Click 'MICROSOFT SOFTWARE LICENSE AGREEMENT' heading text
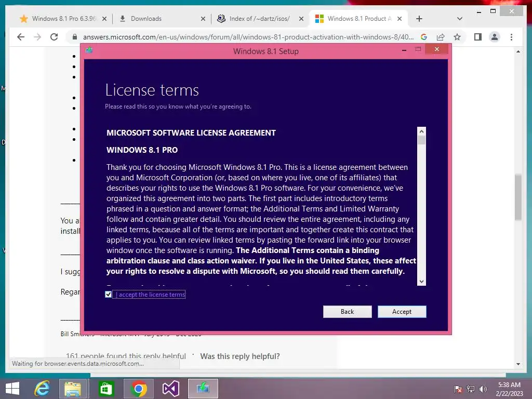This screenshot has height=399, width=532. (x=191, y=132)
